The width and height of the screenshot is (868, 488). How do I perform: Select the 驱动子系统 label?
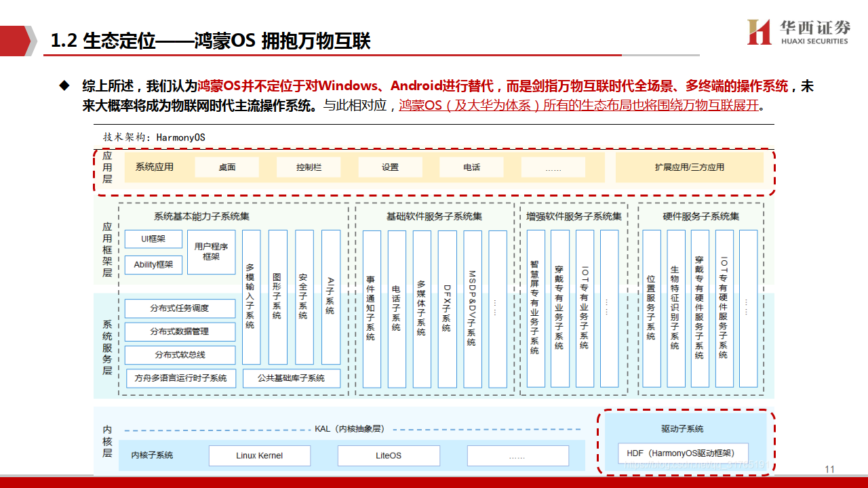click(x=682, y=429)
